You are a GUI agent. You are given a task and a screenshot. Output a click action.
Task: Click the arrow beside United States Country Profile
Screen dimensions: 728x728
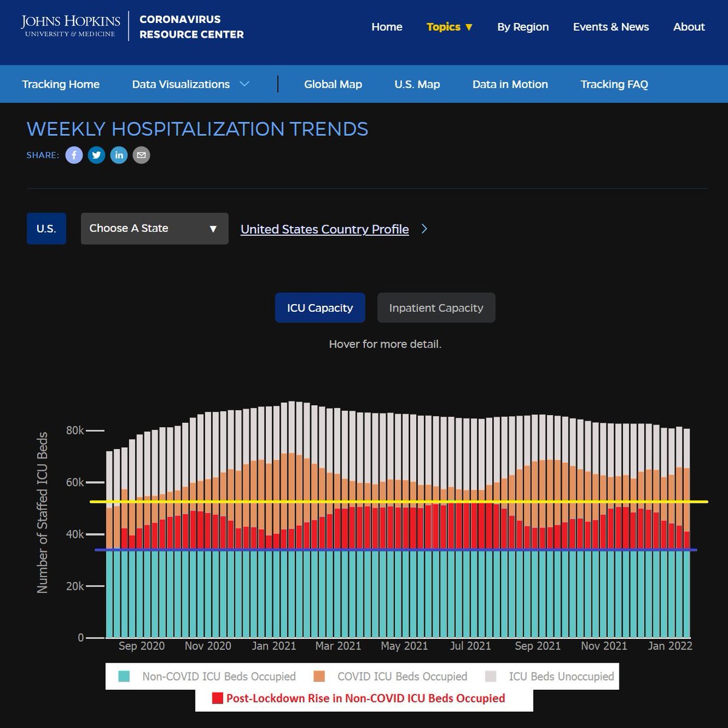pyautogui.click(x=425, y=229)
